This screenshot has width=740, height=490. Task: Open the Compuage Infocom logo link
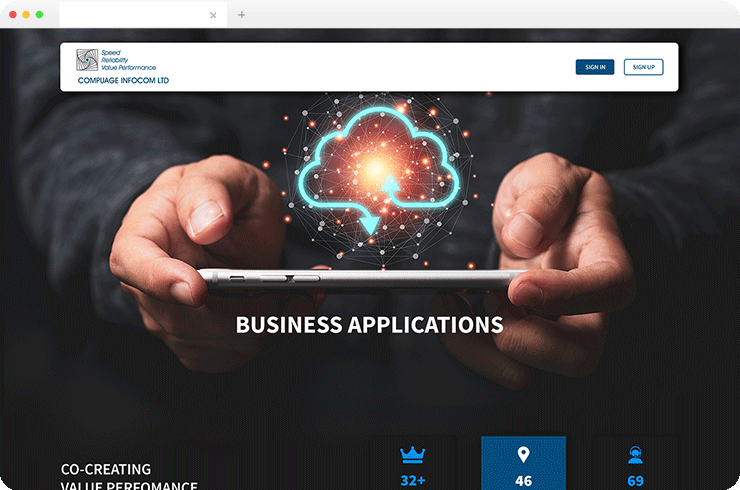click(123, 67)
